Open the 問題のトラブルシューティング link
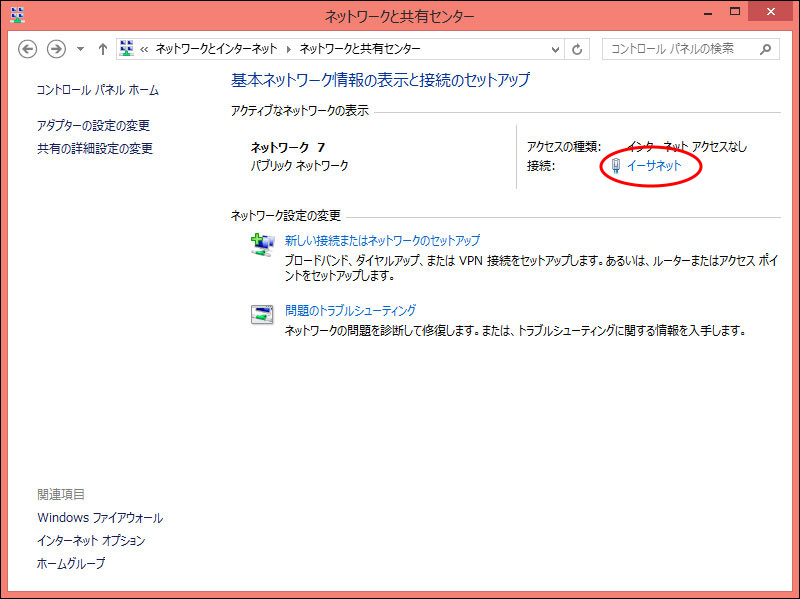 point(350,311)
